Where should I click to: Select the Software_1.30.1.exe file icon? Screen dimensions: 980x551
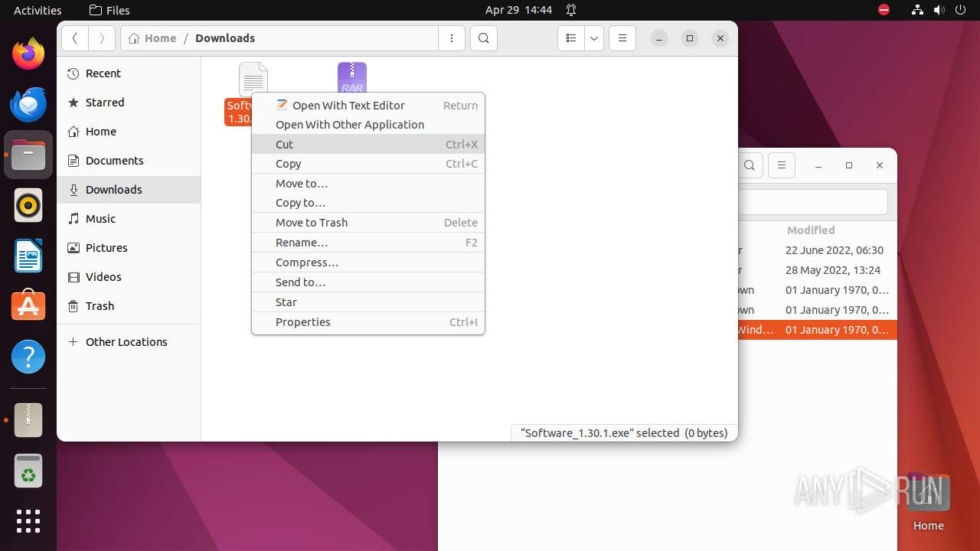click(x=253, y=79)
